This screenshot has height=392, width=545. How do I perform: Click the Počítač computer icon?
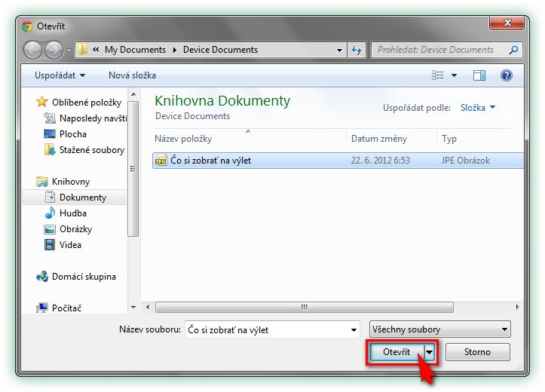coord(42,308)
